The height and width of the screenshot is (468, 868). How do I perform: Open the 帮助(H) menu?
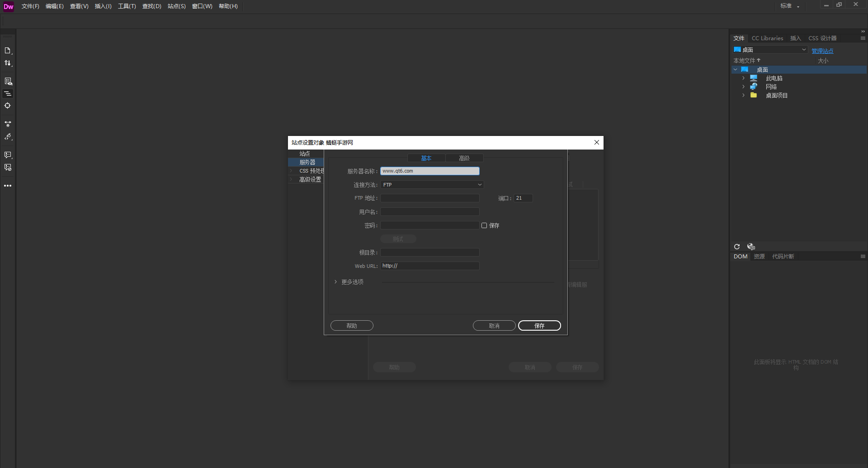pyautogui.click(x=228, y=6)
